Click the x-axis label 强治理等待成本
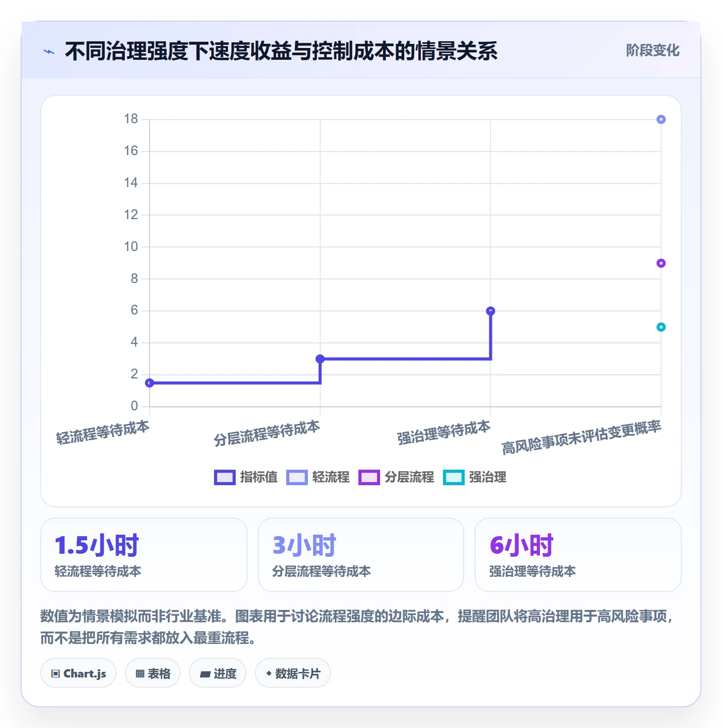722x728 pixels. (444, 432)
